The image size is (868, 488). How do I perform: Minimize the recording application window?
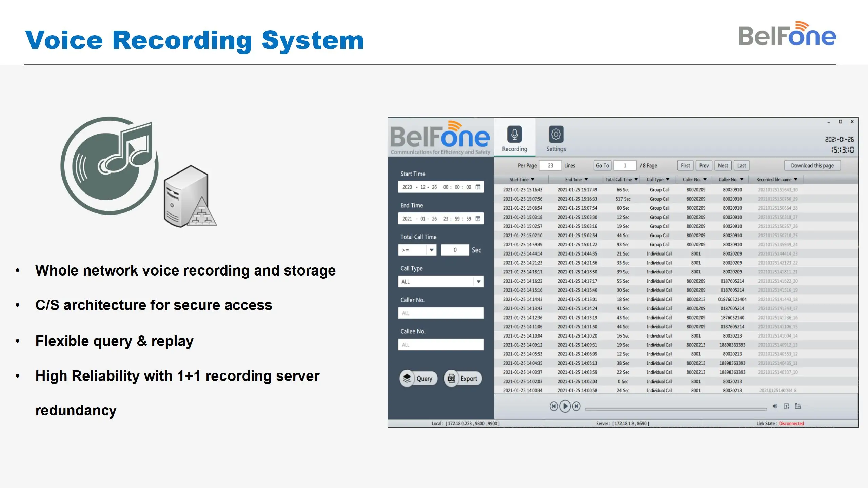click(x=828, y=122)
